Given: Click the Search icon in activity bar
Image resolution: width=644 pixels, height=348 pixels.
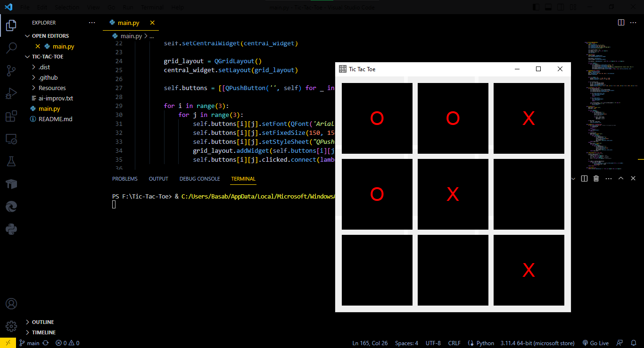Looking at the screenshot, I should (x=11, y=48).
